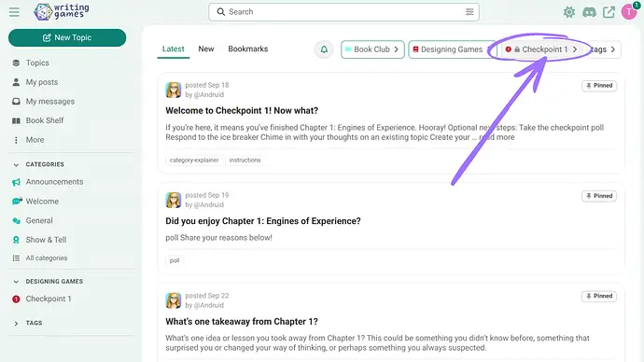Click the poll tag
The image size is (644, 362).
click(175, 260)
